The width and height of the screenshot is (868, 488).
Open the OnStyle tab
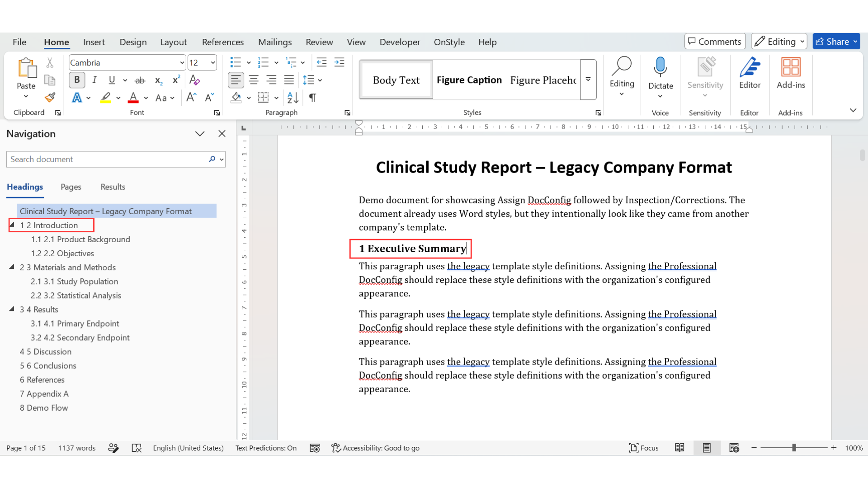point(449,42)
